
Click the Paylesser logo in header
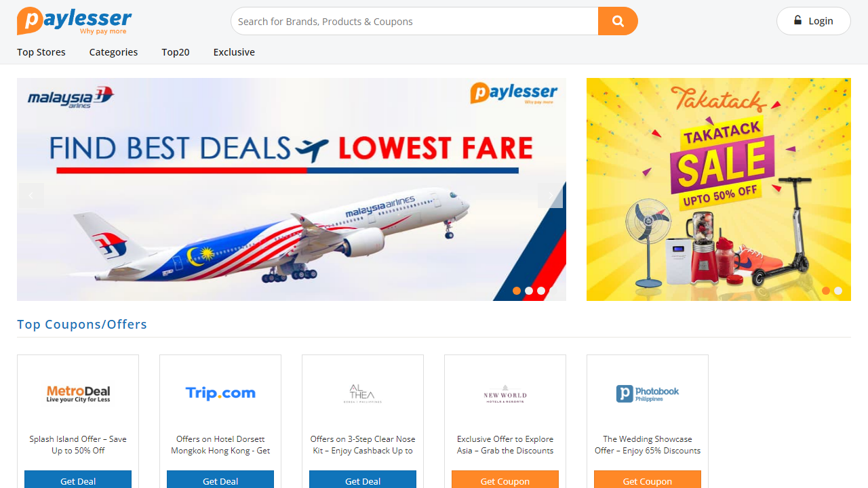[x=74, y=20]
